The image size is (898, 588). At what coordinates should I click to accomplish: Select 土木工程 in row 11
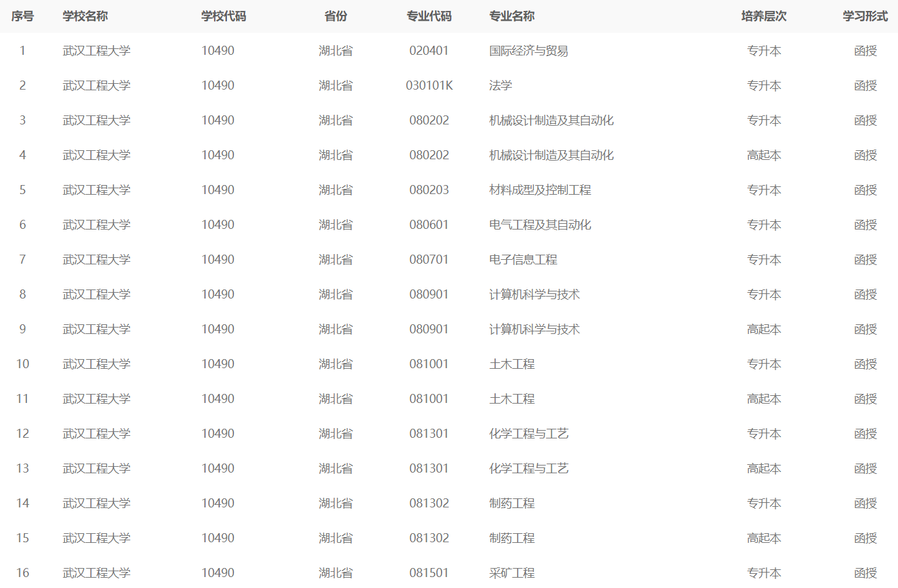(x=512, y=399)
